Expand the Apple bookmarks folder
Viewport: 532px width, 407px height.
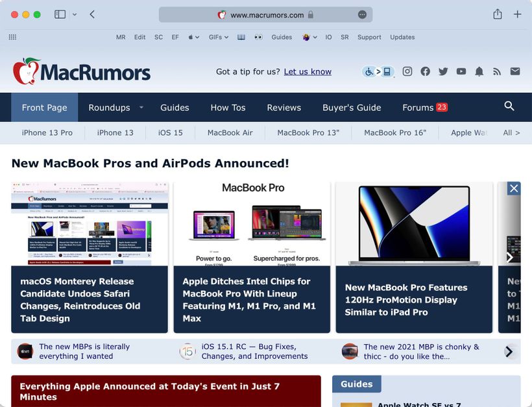(x=193, y=37)
